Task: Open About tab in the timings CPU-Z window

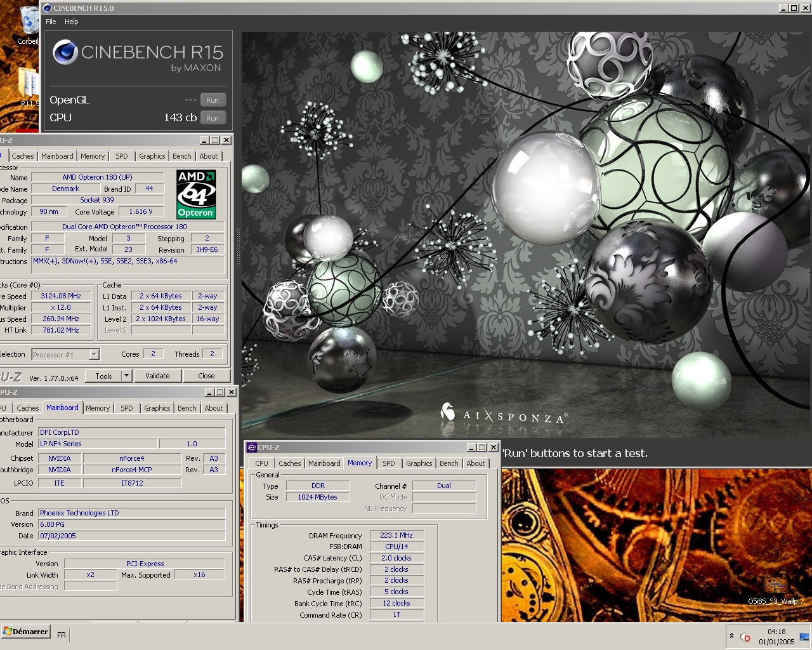Action: click(x=476, y=463)
